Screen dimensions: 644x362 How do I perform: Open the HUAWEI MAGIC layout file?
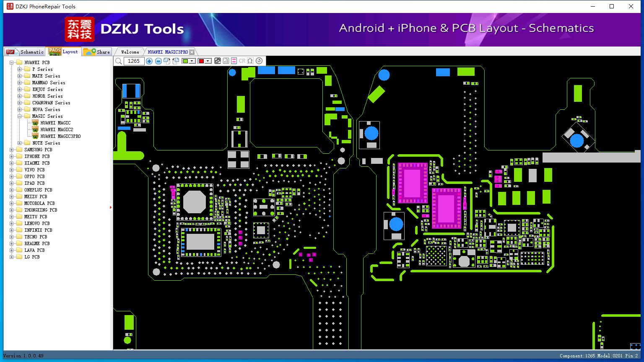55,123
